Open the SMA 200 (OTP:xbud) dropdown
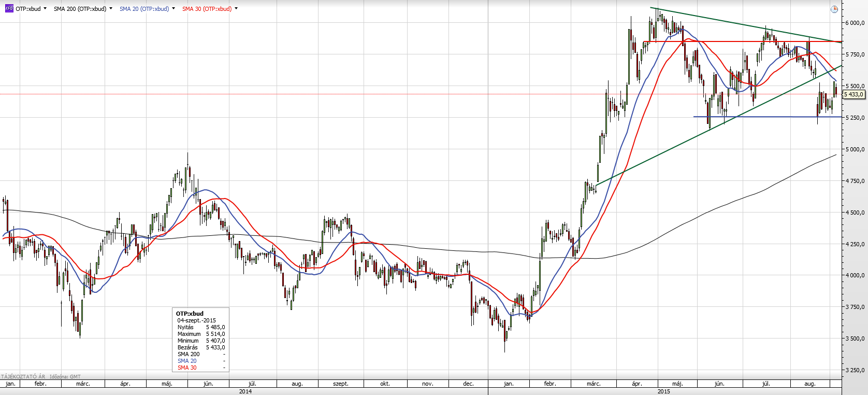This screenshot has height=395, width=868. [111, 9]
